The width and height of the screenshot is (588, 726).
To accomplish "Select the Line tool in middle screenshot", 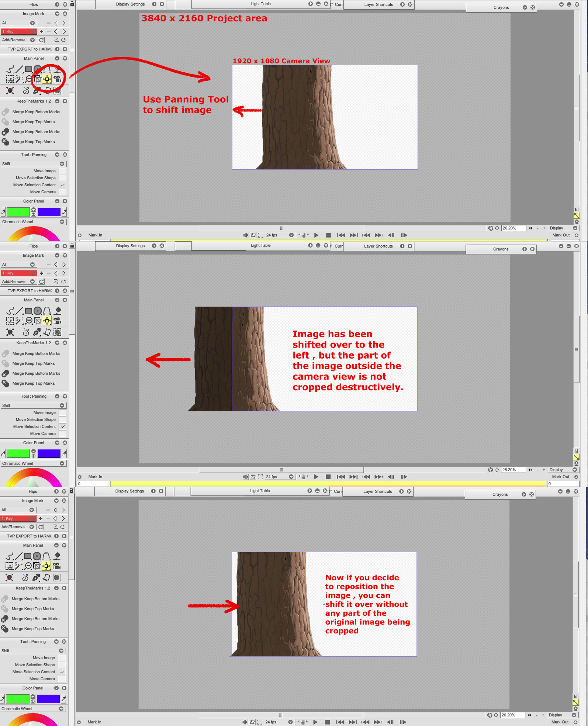I will [x=20, y=311].
